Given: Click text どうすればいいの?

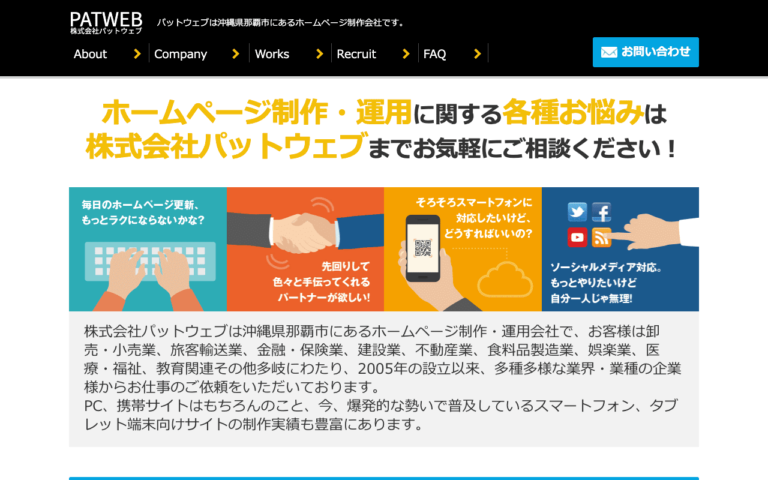Looking at the screenshot, I should [488, 234].
